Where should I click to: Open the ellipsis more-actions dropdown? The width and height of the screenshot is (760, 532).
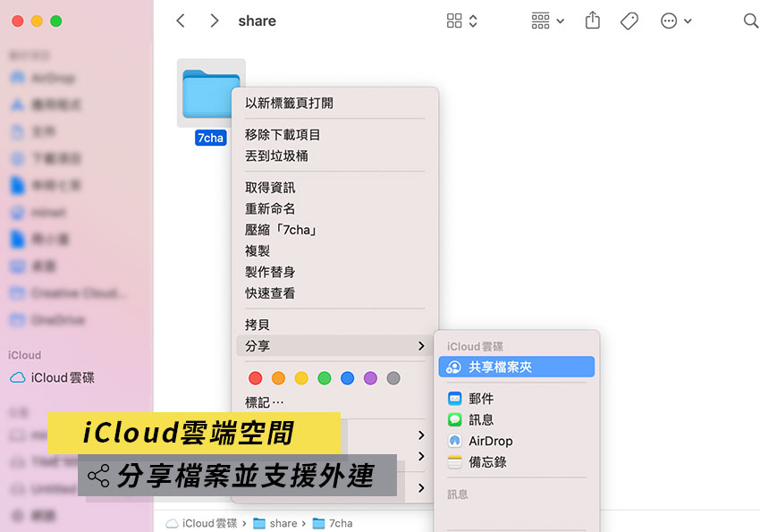pyautogui.click(x=676, y=21)
